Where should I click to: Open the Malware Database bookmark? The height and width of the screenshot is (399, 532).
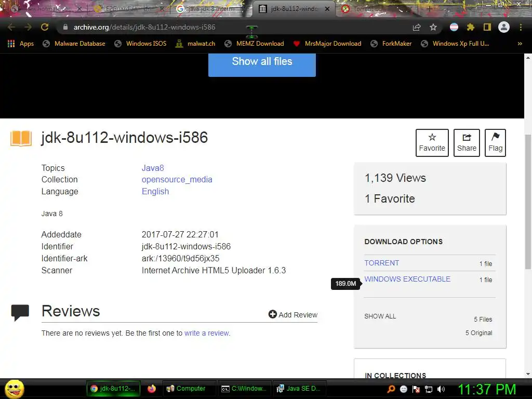tap(74, 44)
